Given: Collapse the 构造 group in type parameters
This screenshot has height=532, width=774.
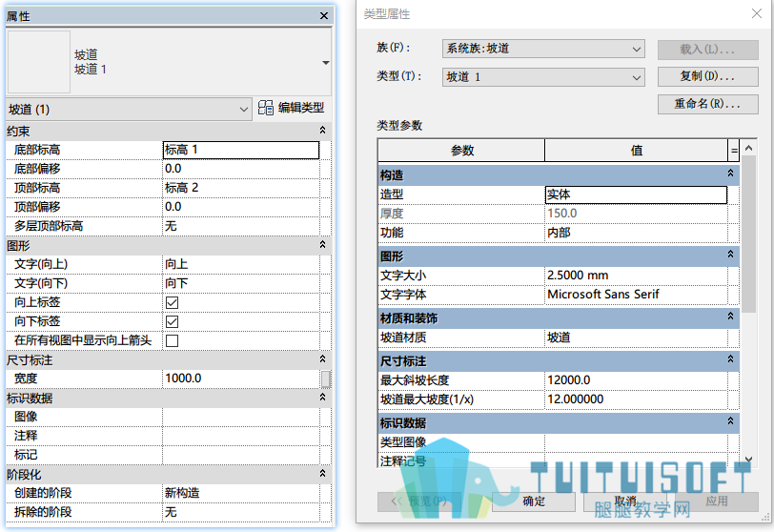Looking at the screenshot, I should pyautogui.click(x=730, y=174).
